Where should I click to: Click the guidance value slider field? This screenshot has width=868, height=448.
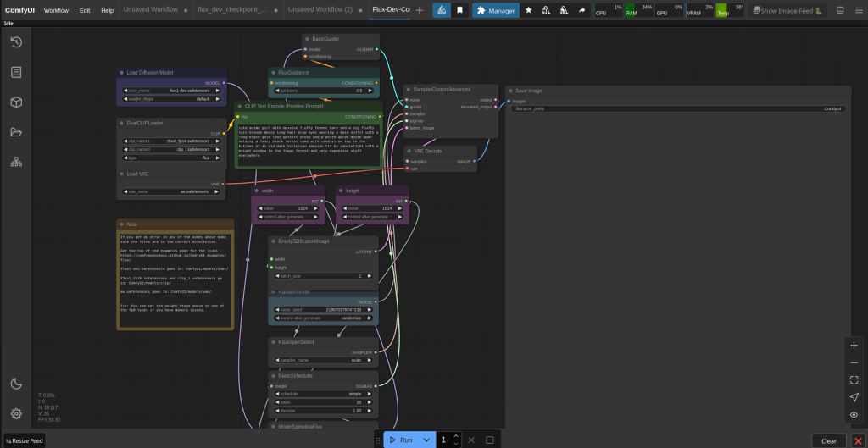point(323,91)
